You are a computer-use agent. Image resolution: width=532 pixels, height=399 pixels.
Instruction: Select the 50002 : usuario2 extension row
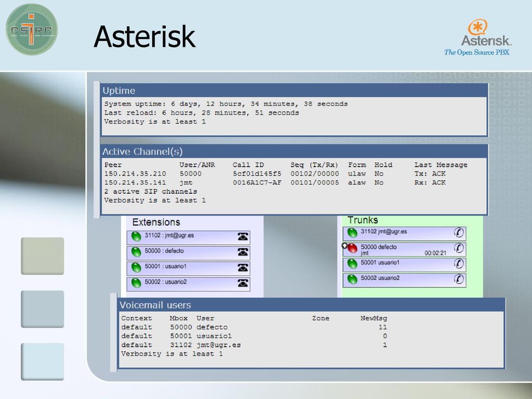188,284
